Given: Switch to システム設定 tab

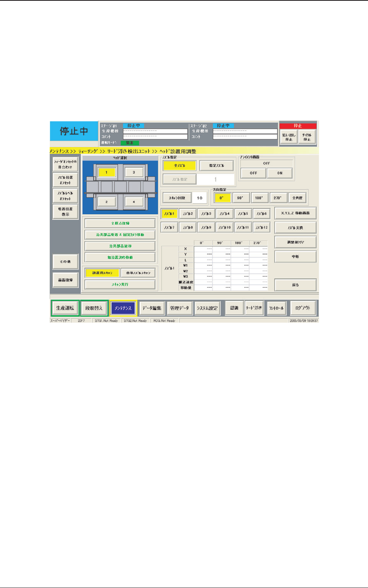Looking at the screenshot, I should click(x=207, y=308).
